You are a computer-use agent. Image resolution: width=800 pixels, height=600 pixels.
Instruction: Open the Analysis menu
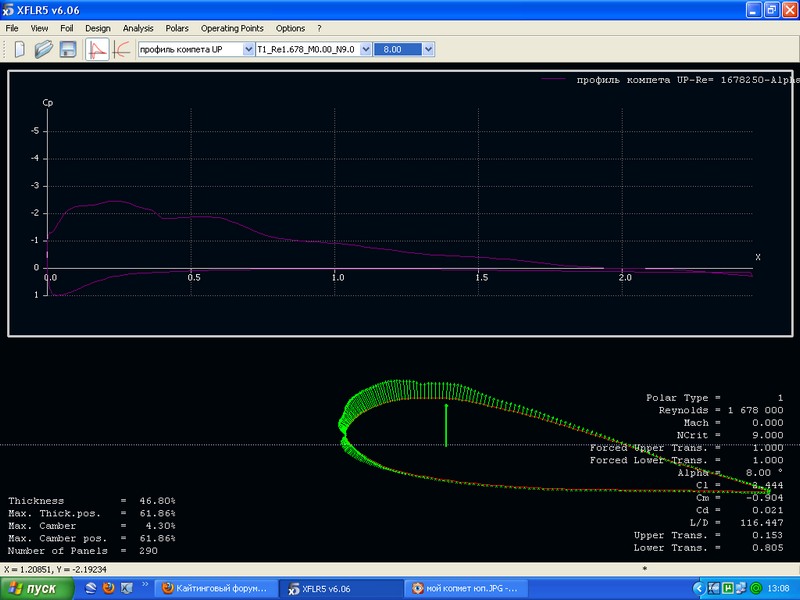[138, 28]
